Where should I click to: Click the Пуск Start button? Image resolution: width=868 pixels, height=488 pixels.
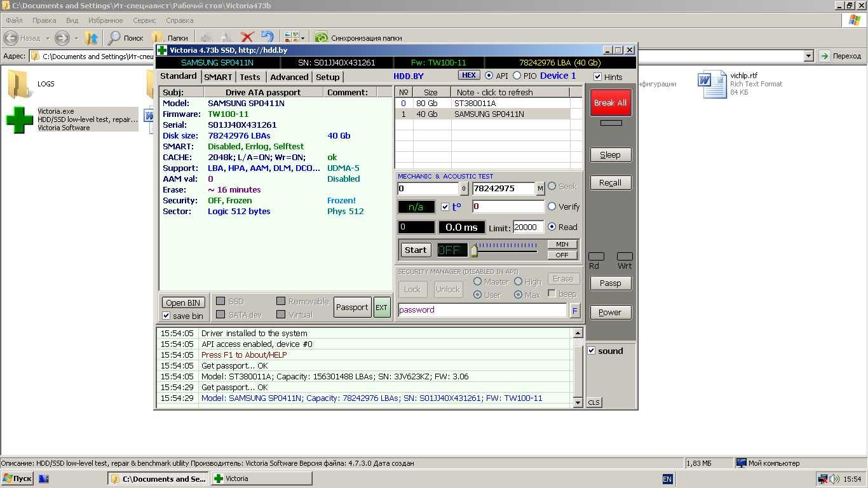click(18, 479)
